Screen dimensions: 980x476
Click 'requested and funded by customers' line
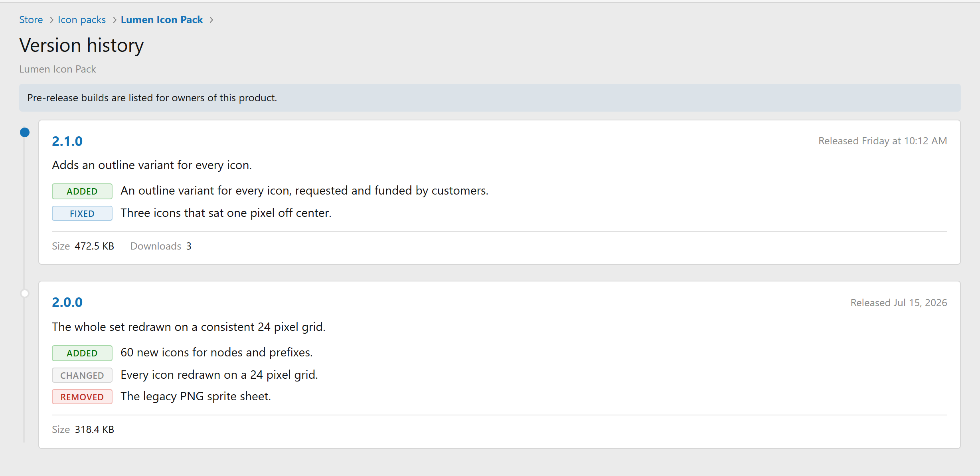(304, 191)
